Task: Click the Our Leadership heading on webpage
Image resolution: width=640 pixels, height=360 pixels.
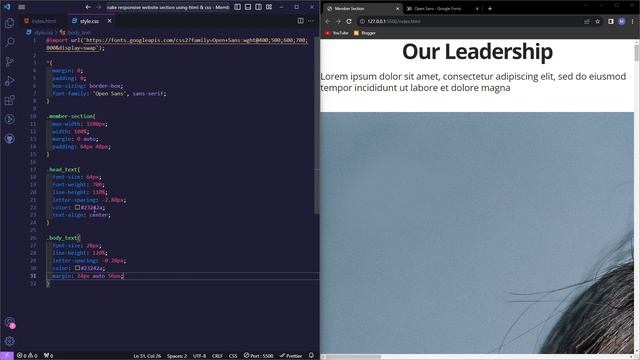Action: click(477, 51)
